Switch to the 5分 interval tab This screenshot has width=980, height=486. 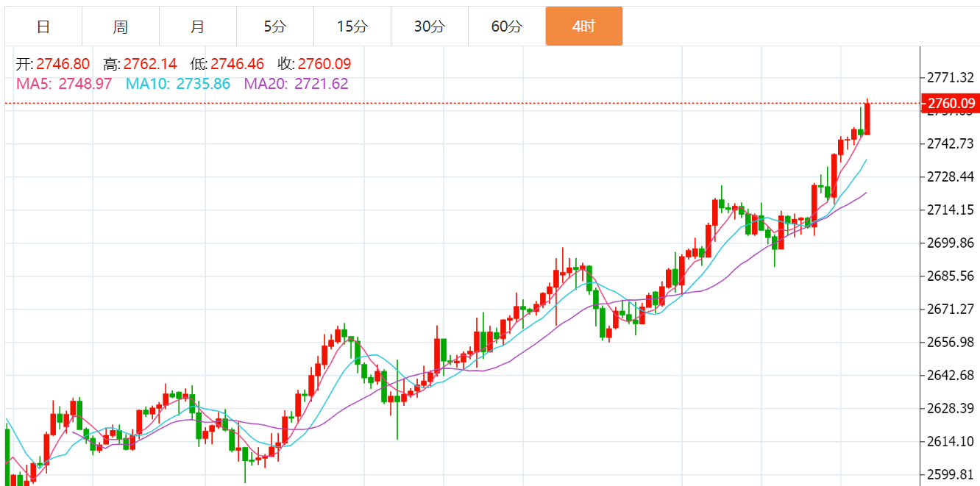275,27
